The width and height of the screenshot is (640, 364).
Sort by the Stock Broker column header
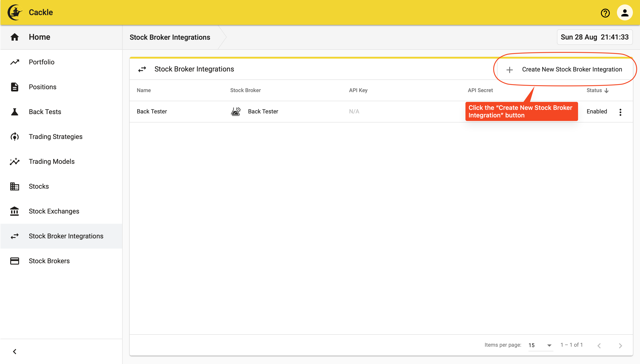[x=245, y=90]
